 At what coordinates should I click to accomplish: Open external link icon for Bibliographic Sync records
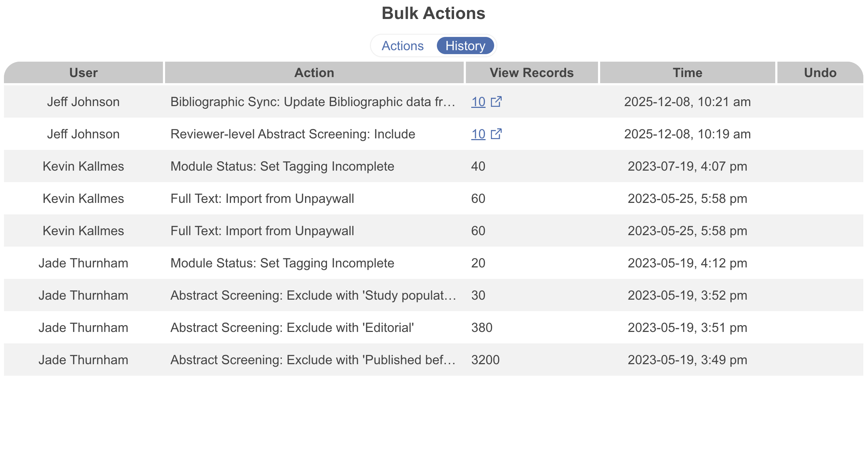[x=496, y=102]
